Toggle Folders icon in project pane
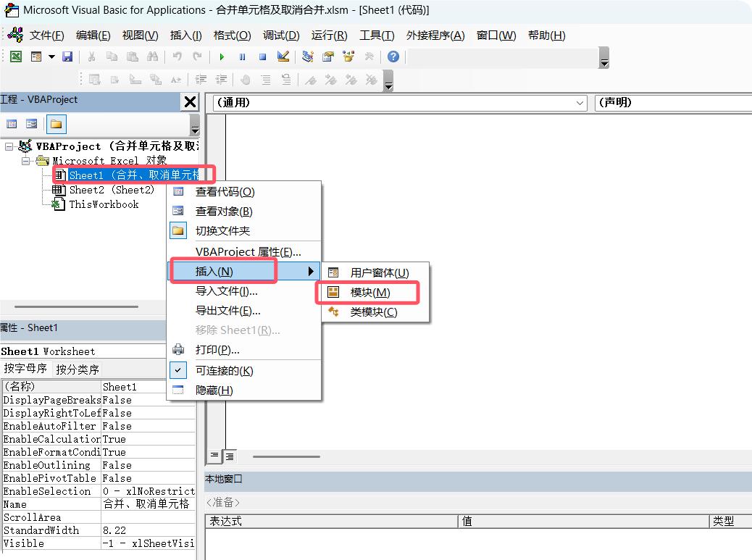This screenshot has width=752, height=560. [x=56, y=124]
